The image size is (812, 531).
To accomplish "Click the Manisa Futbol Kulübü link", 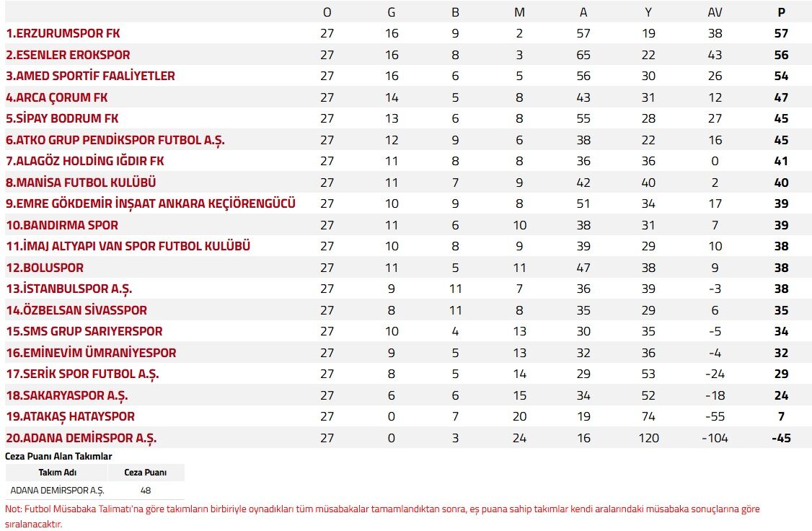I will click(x=81, y=183).
